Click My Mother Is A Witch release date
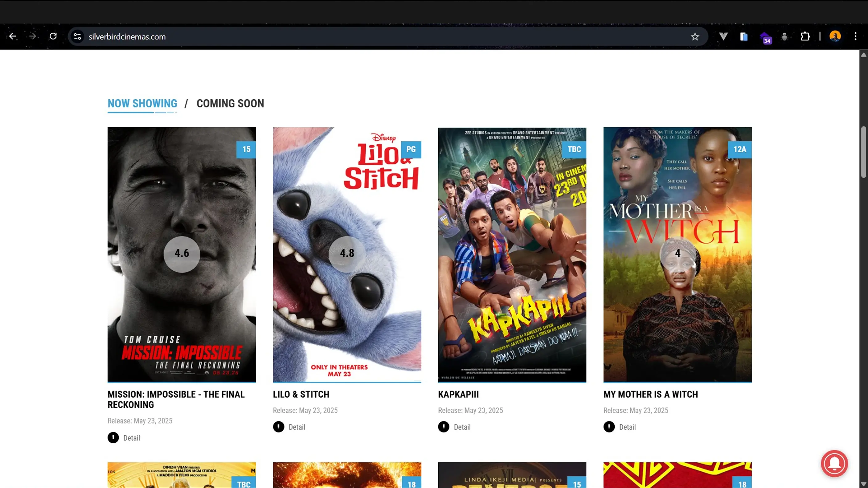Screen dimensions: 868x488 pos(636,411)
